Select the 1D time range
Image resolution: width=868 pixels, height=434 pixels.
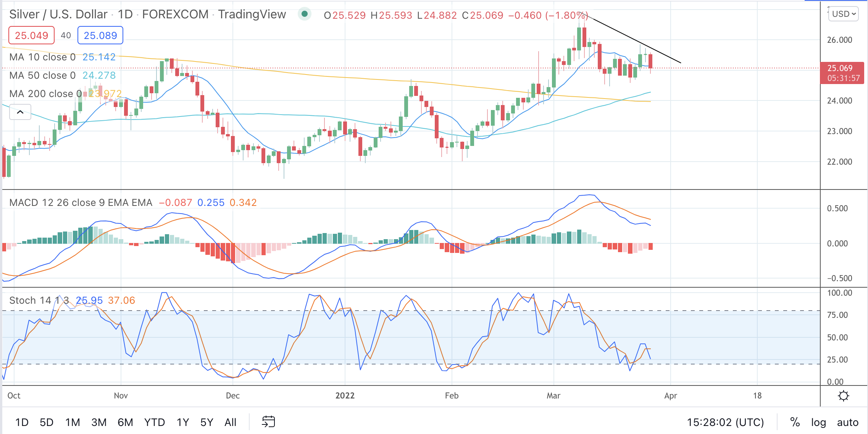pyautogui.click(x=22, y=422)
